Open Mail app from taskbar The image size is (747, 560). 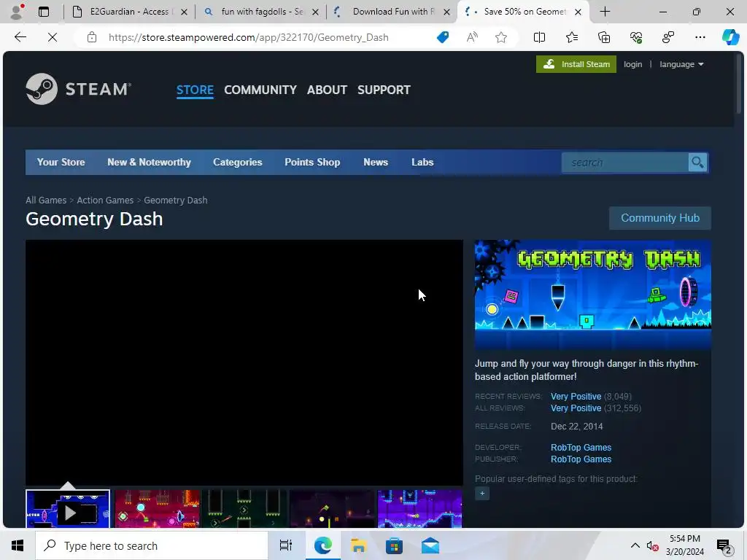click(x=430, y=545)
